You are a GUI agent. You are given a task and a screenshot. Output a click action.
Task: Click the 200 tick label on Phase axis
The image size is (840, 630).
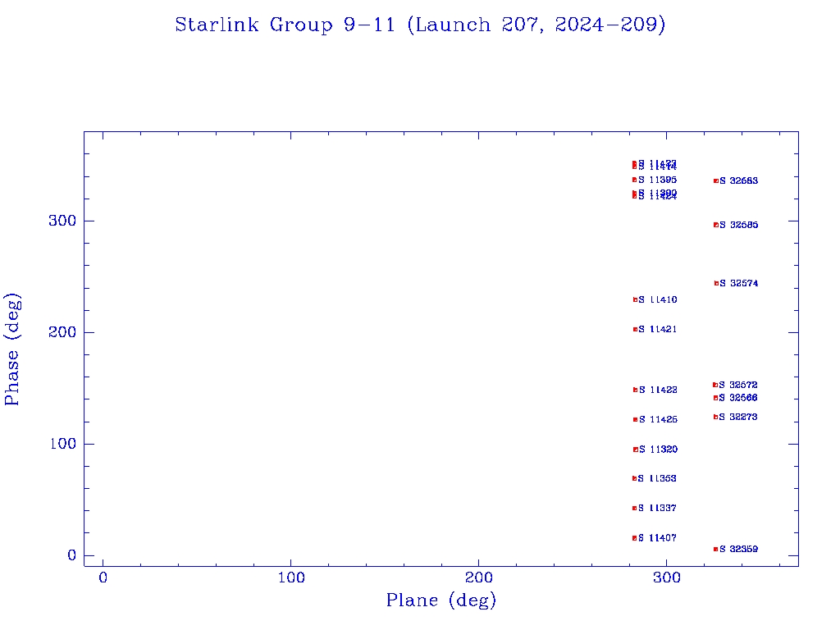click(62, 332)
